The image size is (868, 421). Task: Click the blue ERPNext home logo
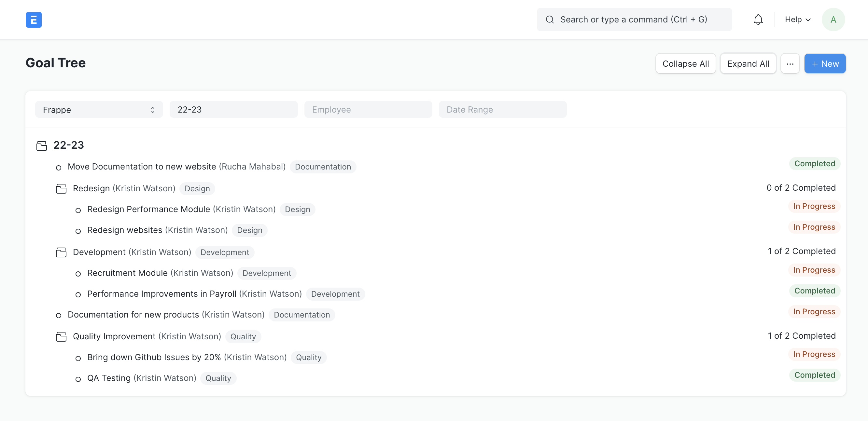(x=34, y=20)
